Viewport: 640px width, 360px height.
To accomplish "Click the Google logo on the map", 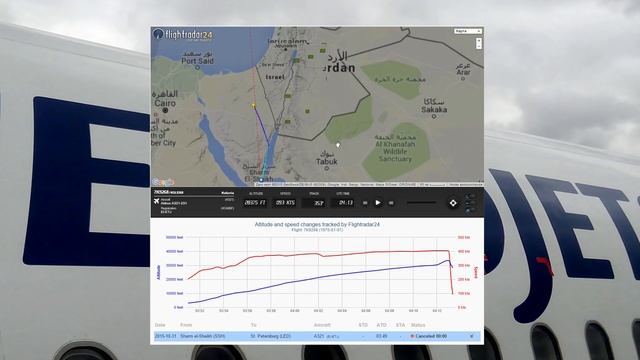I will point(163,182).
